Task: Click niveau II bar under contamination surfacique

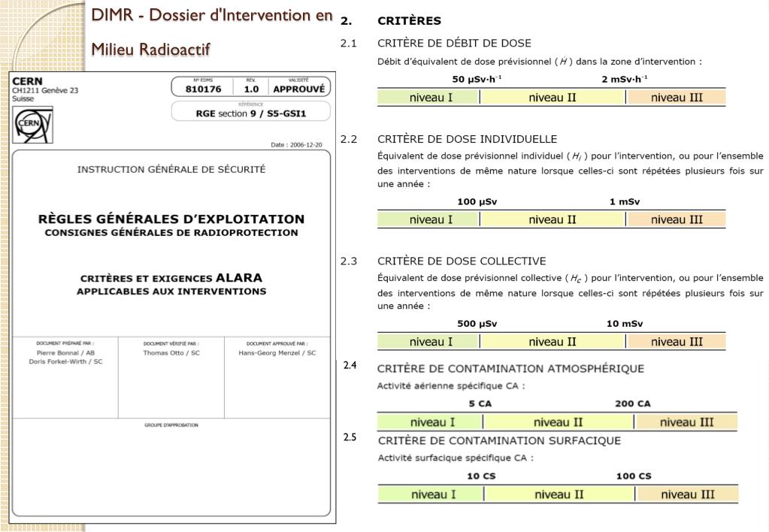Action: tap(559, 494)
